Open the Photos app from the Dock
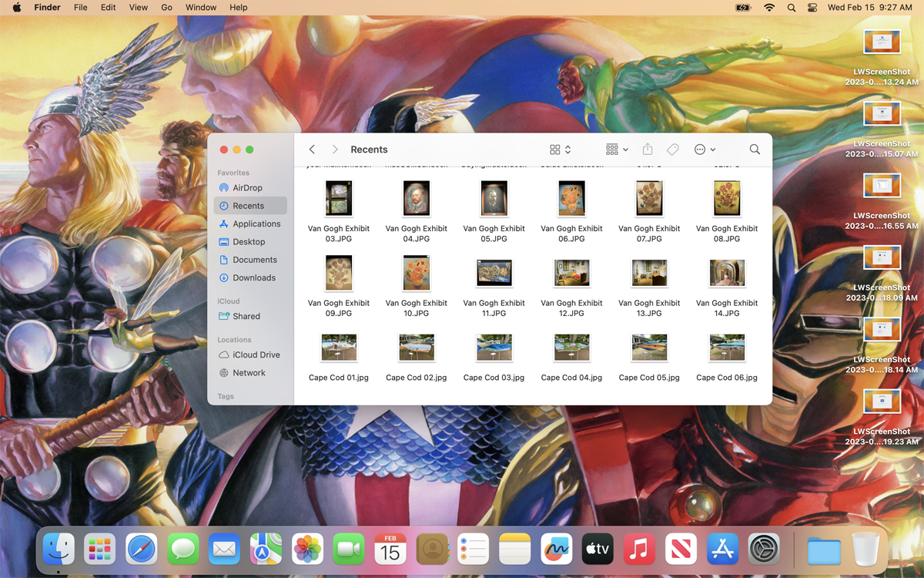This screenshot has height=578, width=924. click(307, 549)
